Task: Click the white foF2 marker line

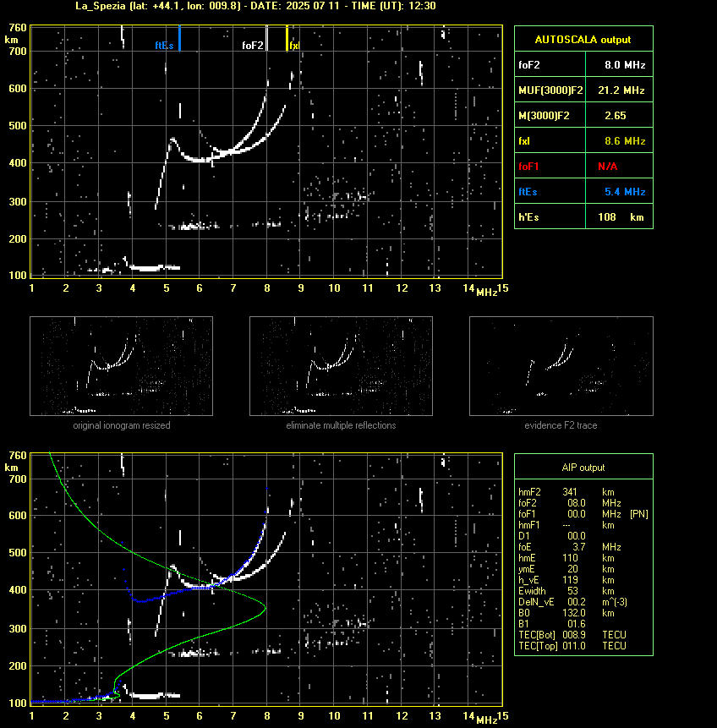Action: coord(266,38)
